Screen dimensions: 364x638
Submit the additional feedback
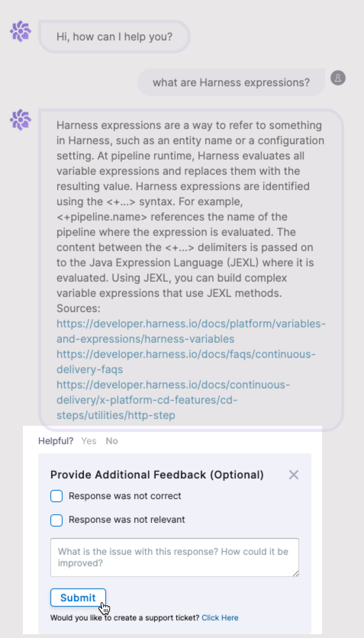[78, 598]
